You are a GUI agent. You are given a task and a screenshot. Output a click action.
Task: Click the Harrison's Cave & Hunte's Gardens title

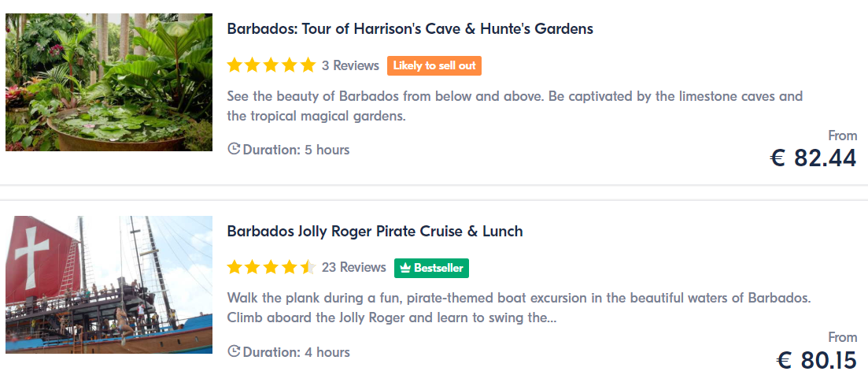tap(410, 29)
